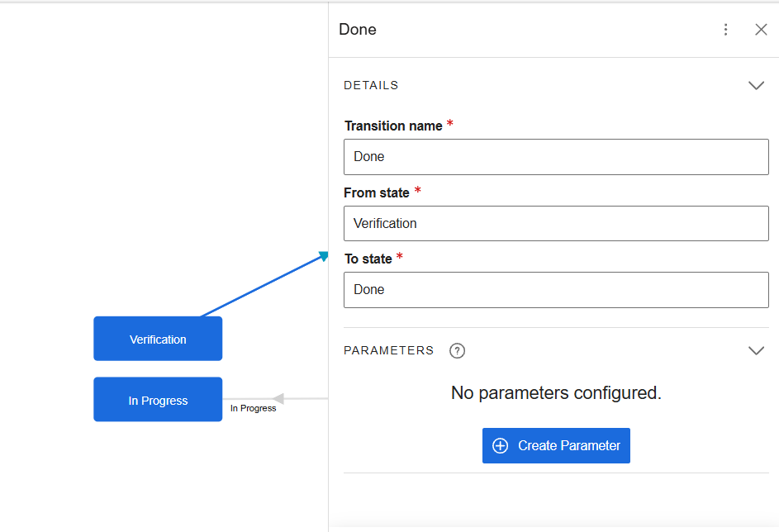The image size is (779, 532).
Task: Open the Parameters help question-mark icon
Action: (x=457, y=351)
